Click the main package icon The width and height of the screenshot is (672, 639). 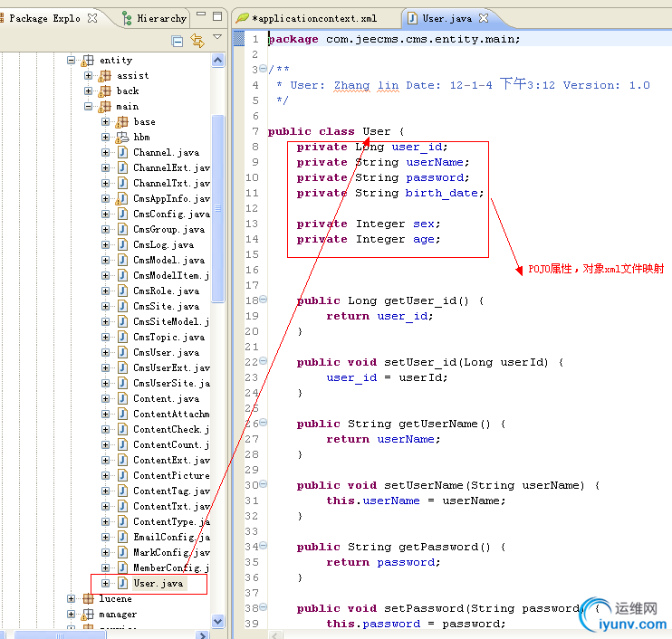(x=104, y=107)
